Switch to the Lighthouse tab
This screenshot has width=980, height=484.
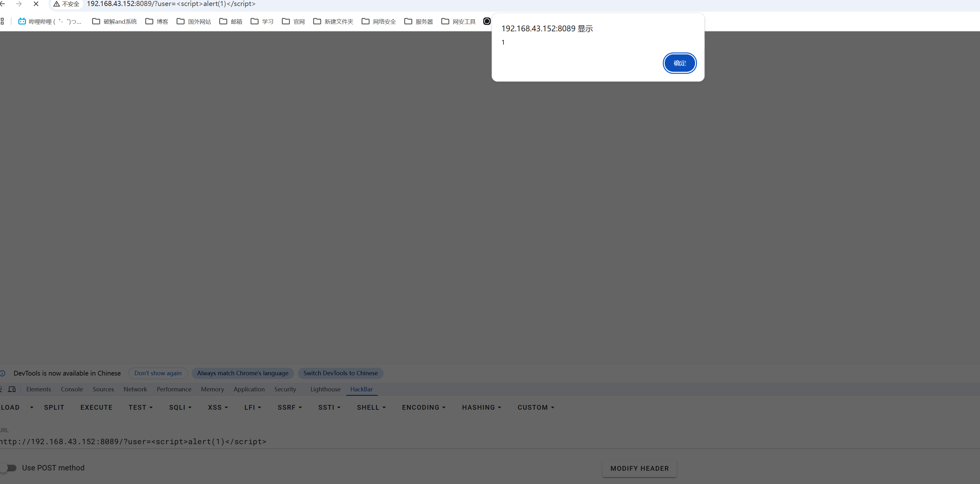click(x=325, y=389)
